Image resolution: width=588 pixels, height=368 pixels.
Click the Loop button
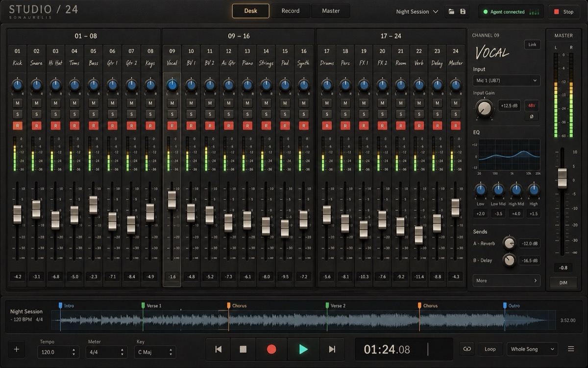[x=490, y=349]
